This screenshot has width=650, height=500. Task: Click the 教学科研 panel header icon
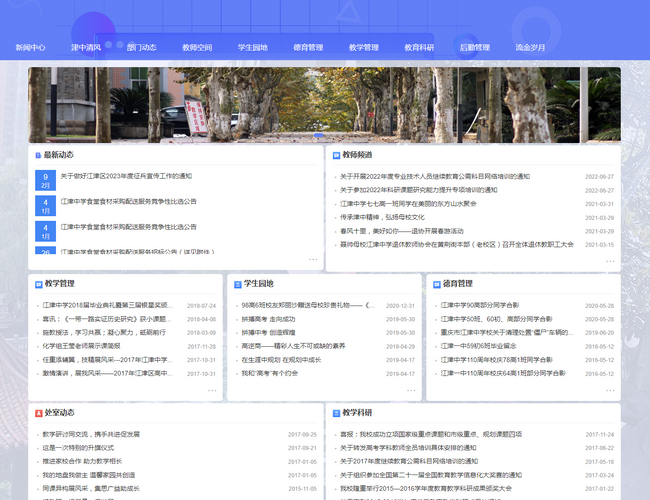(x=336, y=413)
